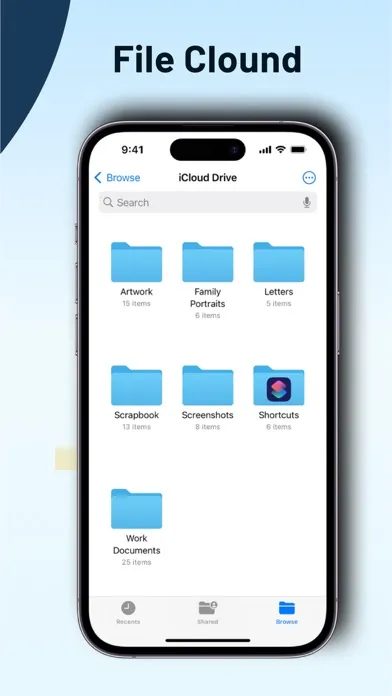Open the Screenshots folder
The image size is (392, 696).
coord(208,386)
